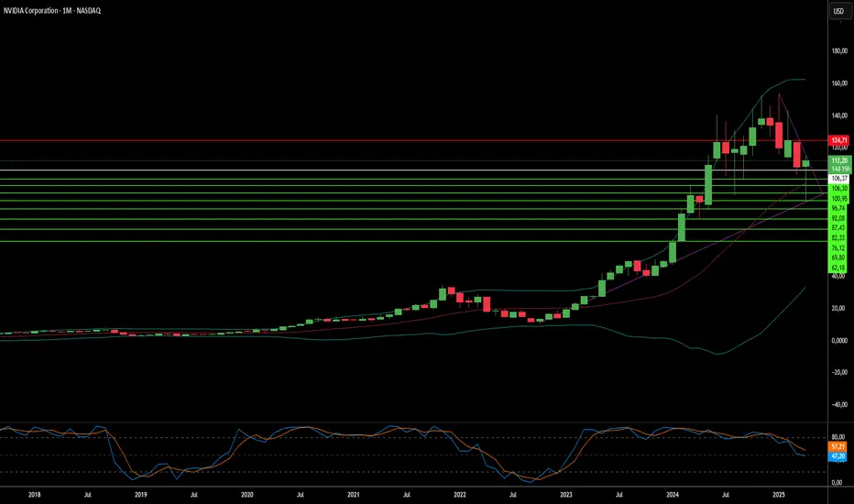Select the green 92,08 level label
The image size is (854, 504).
(x=838, y=218)
